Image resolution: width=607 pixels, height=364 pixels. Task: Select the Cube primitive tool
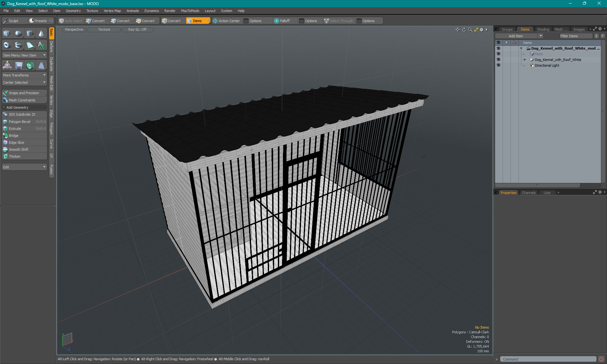click(x=7, y=33)
